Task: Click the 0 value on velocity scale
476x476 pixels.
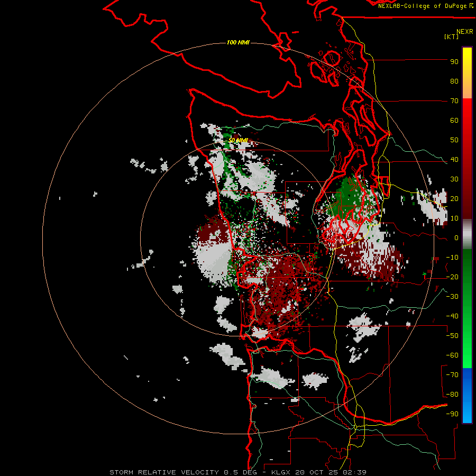Action: point(456,238)
